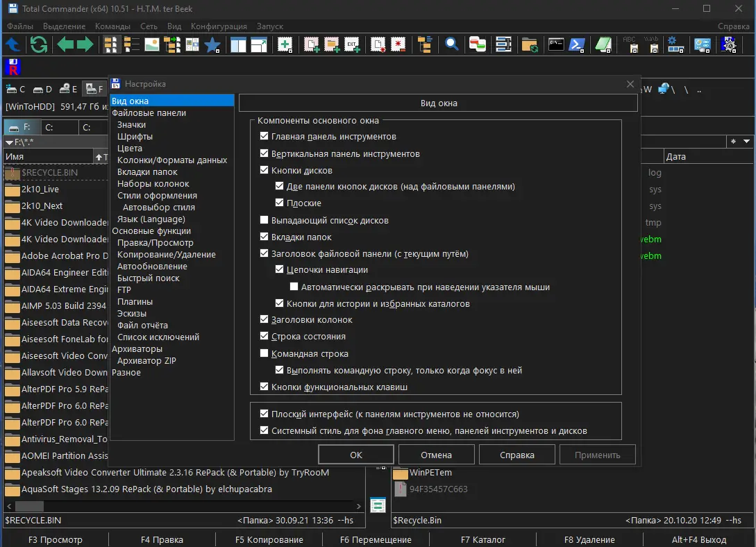Toggle 'Главная панель инструментов' checkbox
The width and height of the screenshot is (756, 547).
click(x=264, y=136)
